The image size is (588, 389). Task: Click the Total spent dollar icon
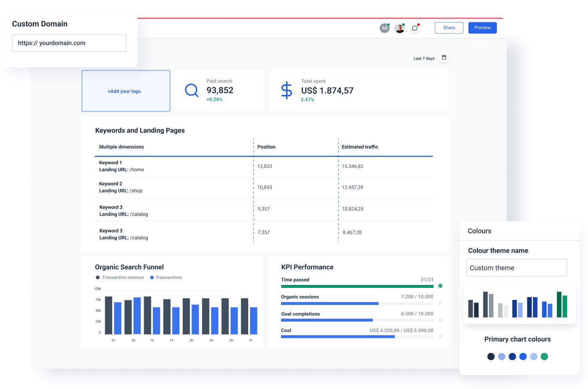tap(286, 90)
